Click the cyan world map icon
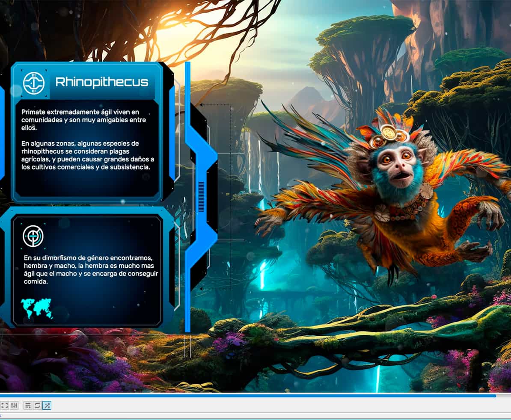Image resolution: width=511 pixels, height=420 pixels. (36, 308)
